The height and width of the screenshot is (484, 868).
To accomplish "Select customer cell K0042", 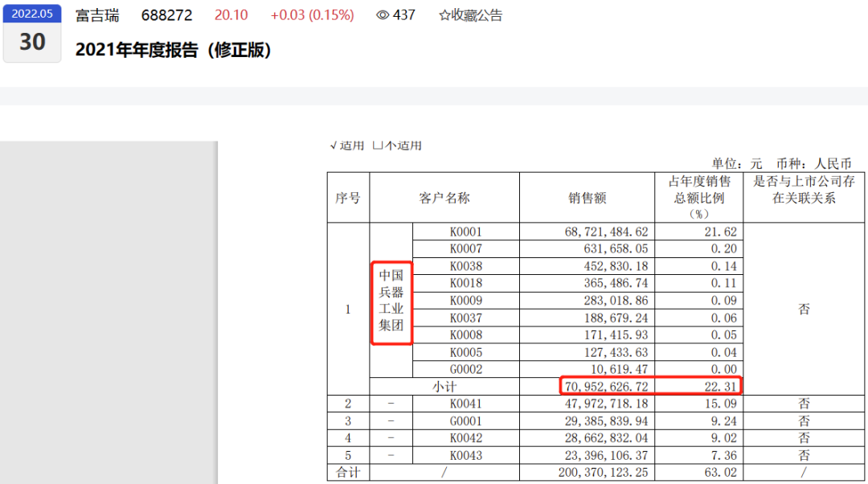I will pos(465,438).
